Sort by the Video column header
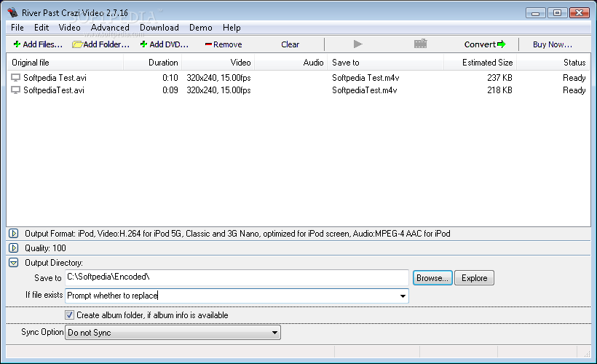 [218, 63]
